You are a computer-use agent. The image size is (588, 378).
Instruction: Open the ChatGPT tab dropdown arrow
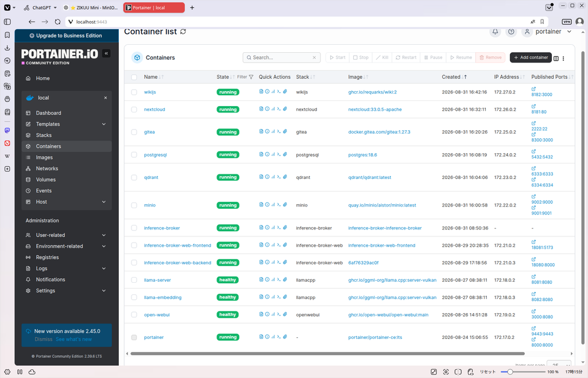55,7
